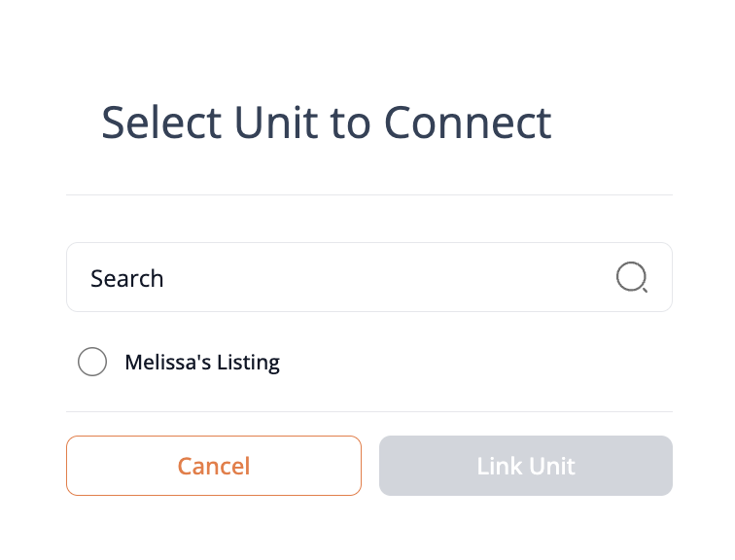Select the Melissa's Listing radio button
The width and height of the screenshot is (735, 560).
point(92,363)
